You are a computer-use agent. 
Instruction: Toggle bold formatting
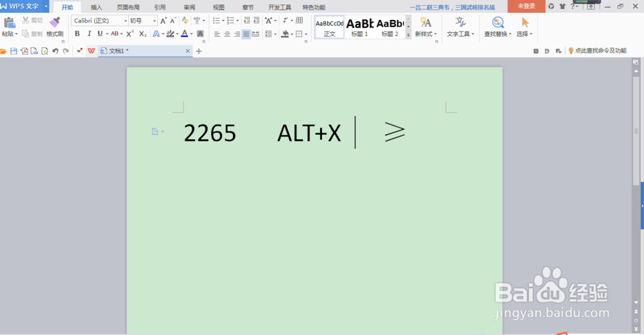[x=77, y=33]
